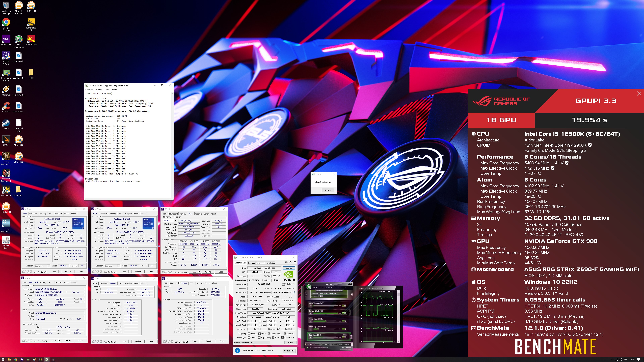Image resolution: width=644 pixels, height=362 pixels.
Task: Click Validate in the CPU-Z Mainboard window
Action: click(68, 341)
